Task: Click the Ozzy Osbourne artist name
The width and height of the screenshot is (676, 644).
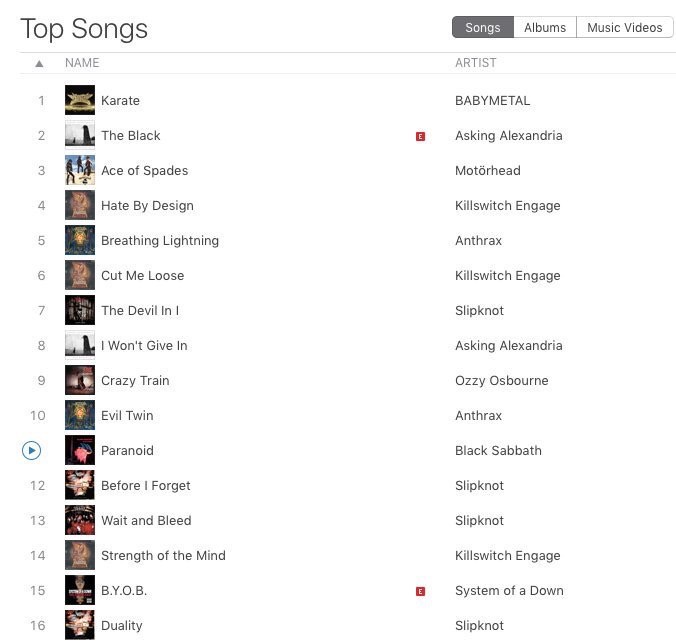Action: pos(502,381)
